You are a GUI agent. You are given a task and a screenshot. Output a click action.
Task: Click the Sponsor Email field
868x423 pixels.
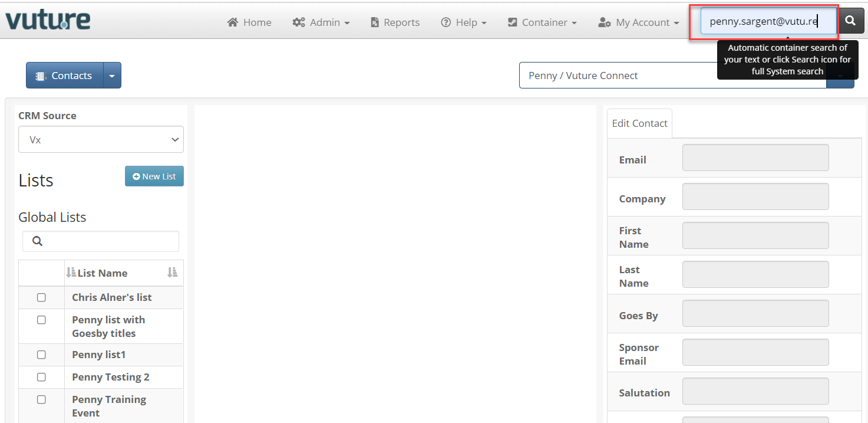[755, 352]
